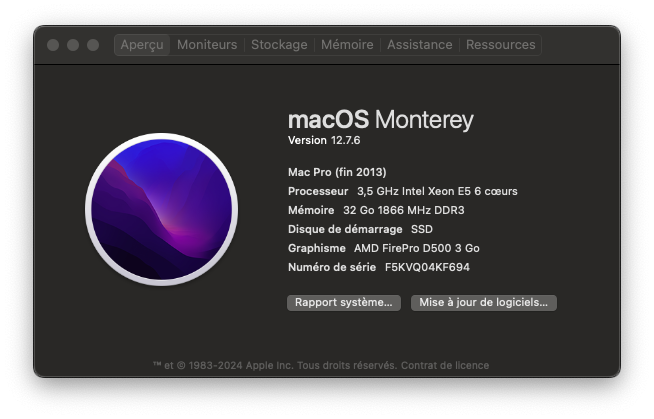Viewport: 654px width, 419px height.
Task: Click the SSD startup disk value
Action: [422, 229]
